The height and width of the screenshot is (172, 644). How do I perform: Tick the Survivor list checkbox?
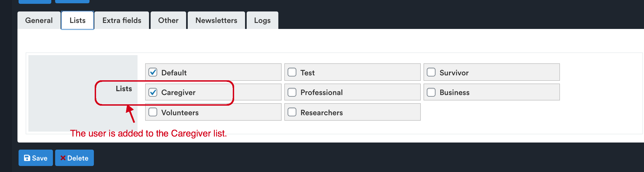pyautogui.click(x=431, y=72)
